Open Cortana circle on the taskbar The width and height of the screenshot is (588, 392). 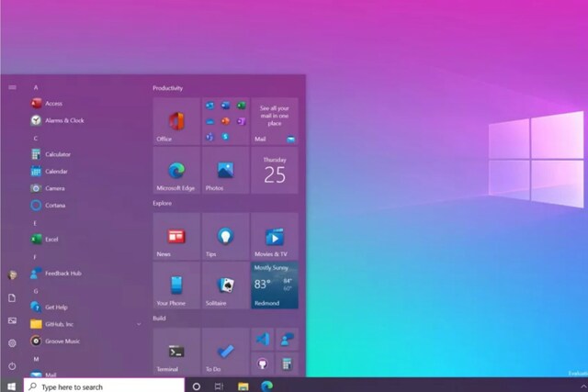coord(196,386)
